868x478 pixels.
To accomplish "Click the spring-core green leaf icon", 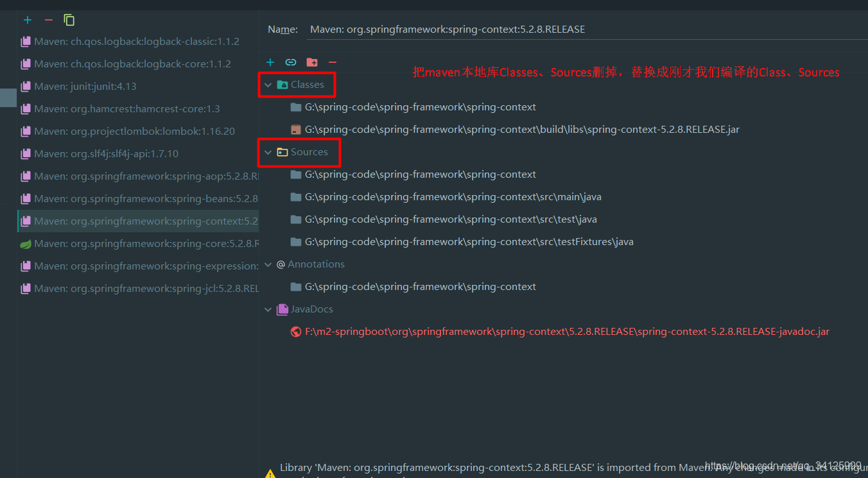I will point(26,243).
